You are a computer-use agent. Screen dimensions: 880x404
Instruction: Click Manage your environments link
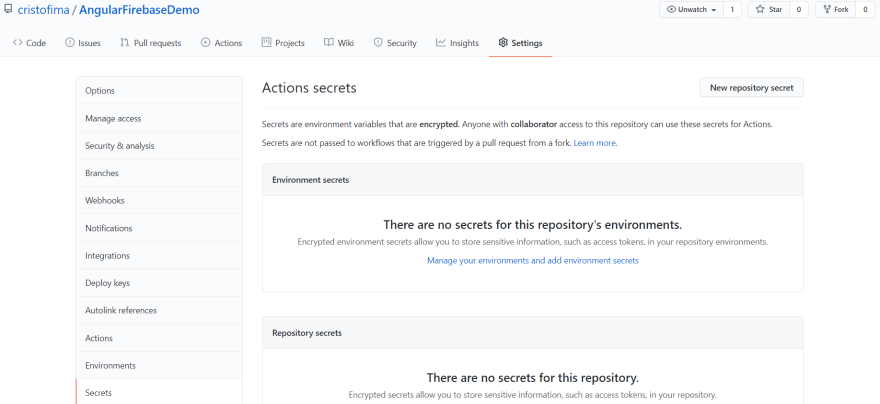(x=532, y=260)
